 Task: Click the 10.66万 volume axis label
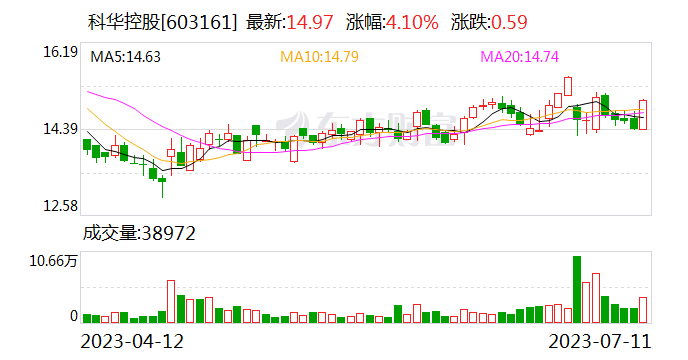[x=53, y=261]
